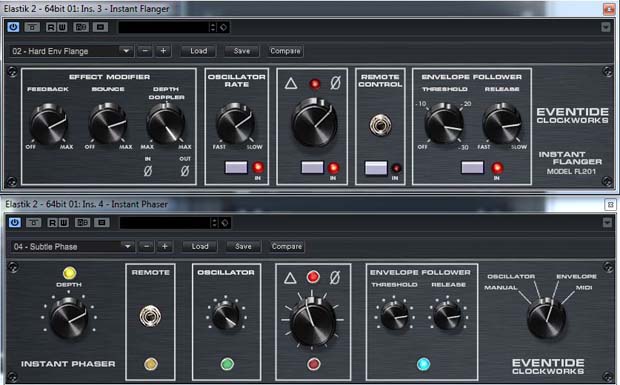Enable Write automation W in Instant Flanger
Viewport: 620px width, 385px height.
(x=62, y=27)
